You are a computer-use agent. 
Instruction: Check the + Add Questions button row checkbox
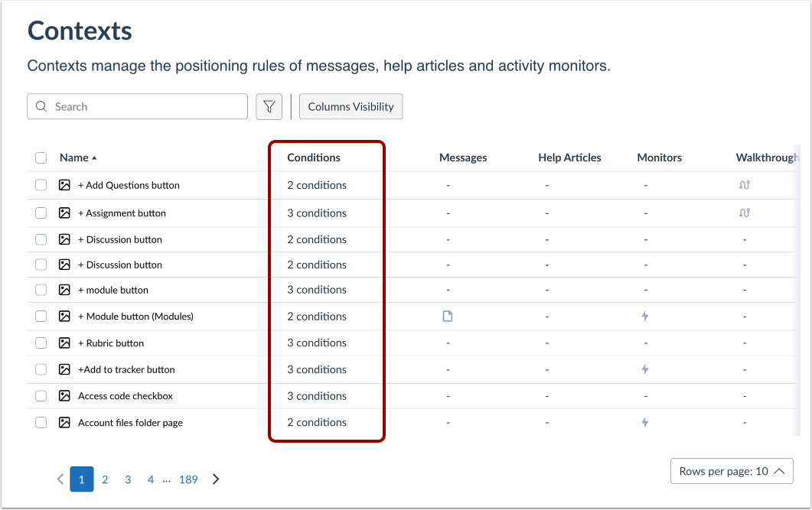pos(41,185)
